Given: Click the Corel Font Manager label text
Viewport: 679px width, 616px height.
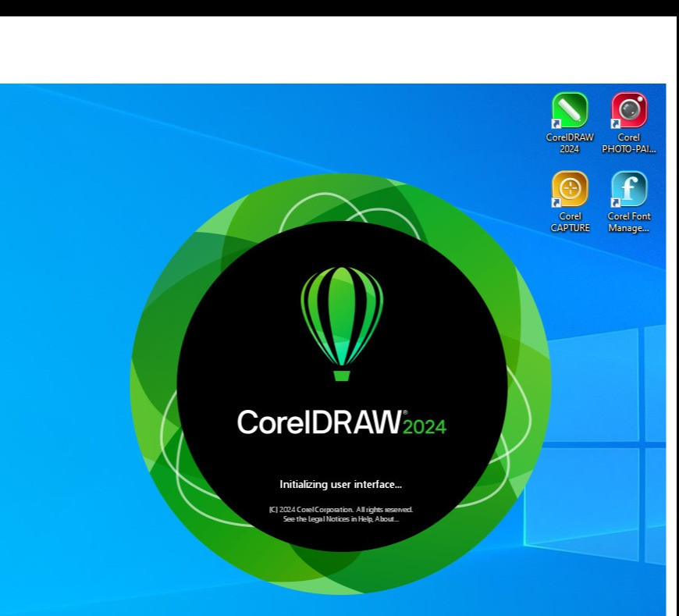Looking at the screenshot, I should point(629,223).
